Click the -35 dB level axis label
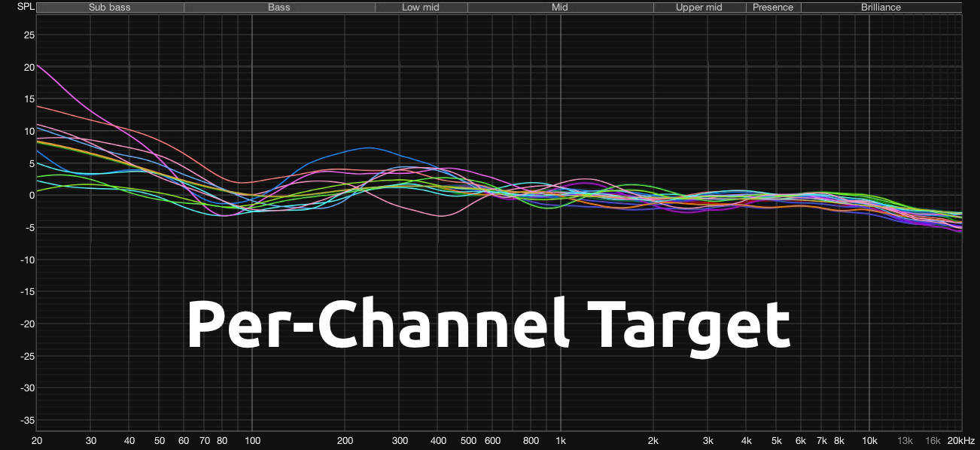The image size is (980, 450). (26, 421)
